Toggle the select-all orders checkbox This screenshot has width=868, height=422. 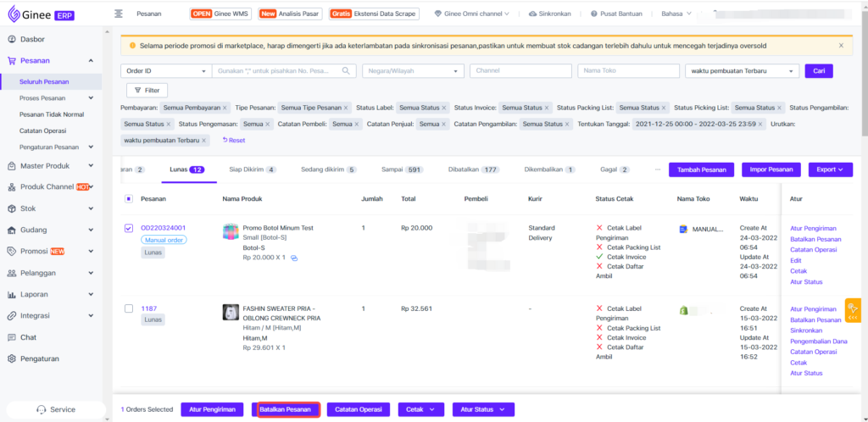tap(129, 198)
